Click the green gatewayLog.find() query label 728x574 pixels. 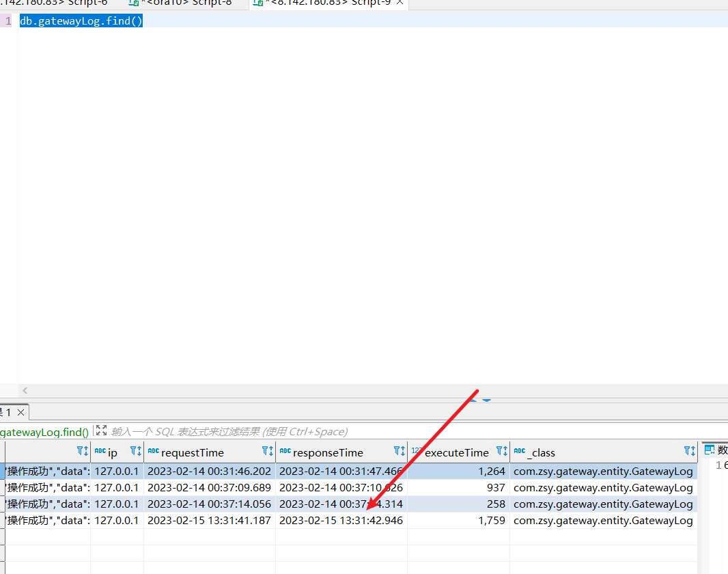44,433
